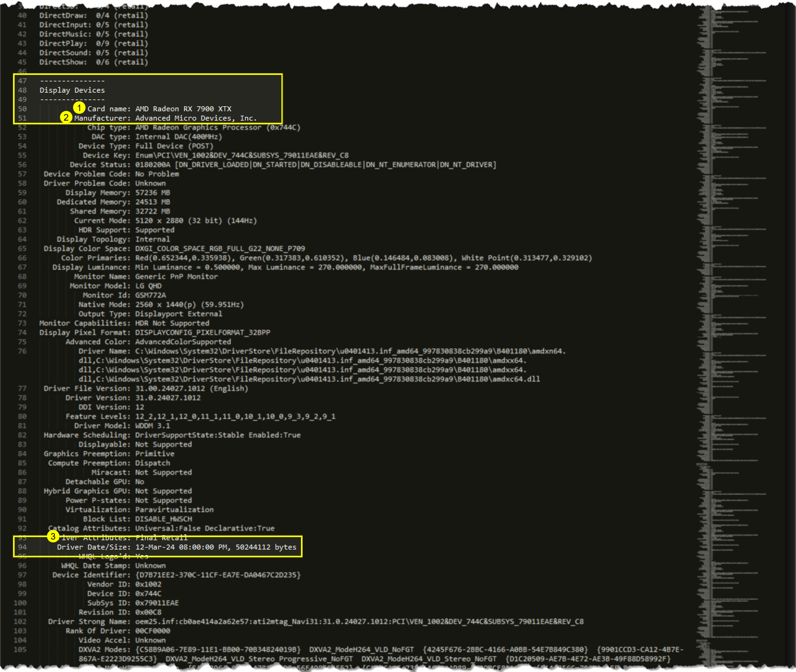Screen dimensions: 796x672
Task: Click the 'DirectDraw: 0/4 (retail)' line
Action: pyautogui.click(x=94, y=16)
